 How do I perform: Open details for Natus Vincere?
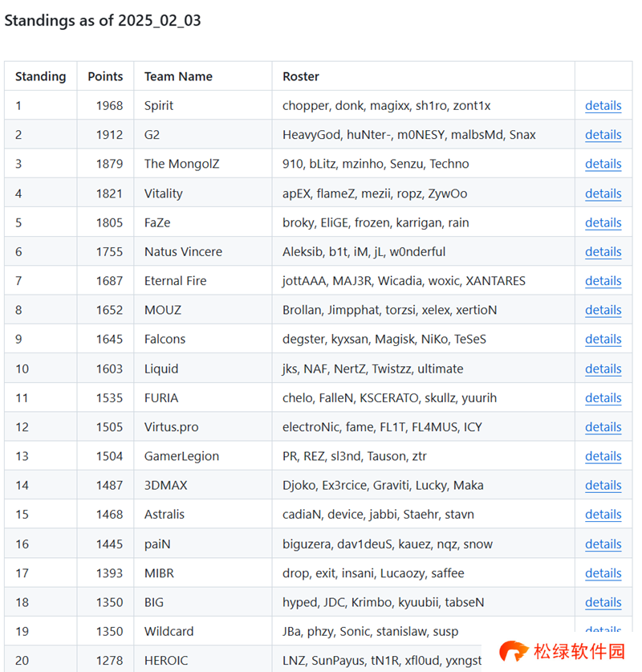pos(603,251)
